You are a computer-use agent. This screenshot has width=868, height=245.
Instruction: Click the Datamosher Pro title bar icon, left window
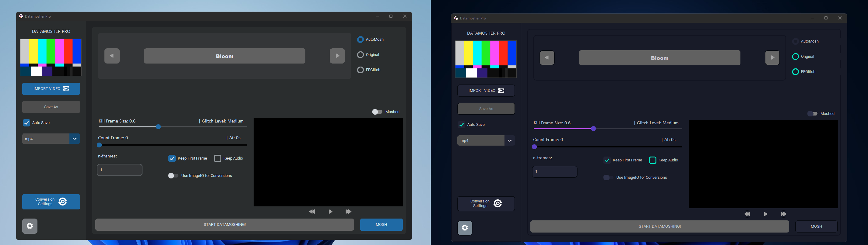tap(21, 16)
